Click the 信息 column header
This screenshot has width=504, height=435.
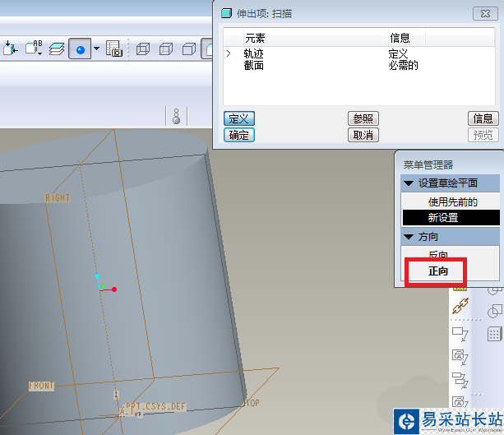click(x=407, y=39)
